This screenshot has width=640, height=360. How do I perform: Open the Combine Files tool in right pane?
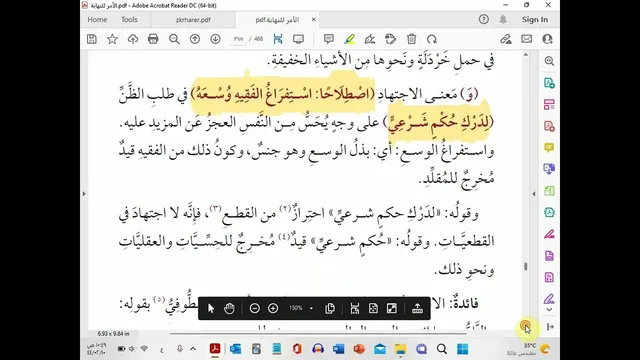(x=549, y=169)
